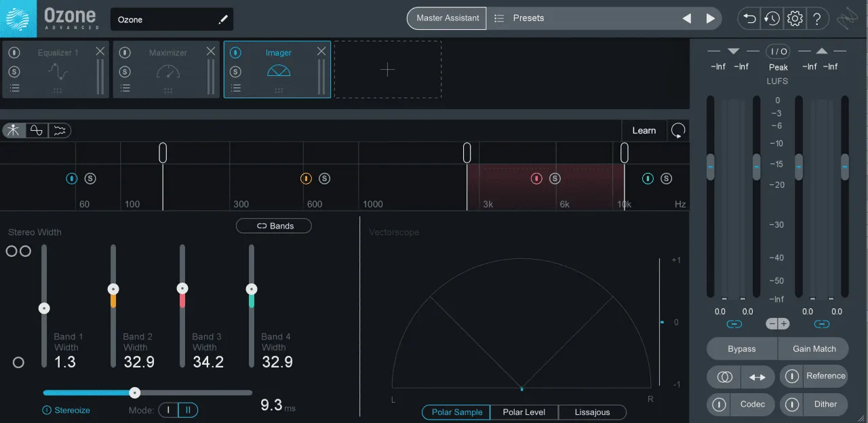Switch to the Lissajous vectorscope tab

592,412
